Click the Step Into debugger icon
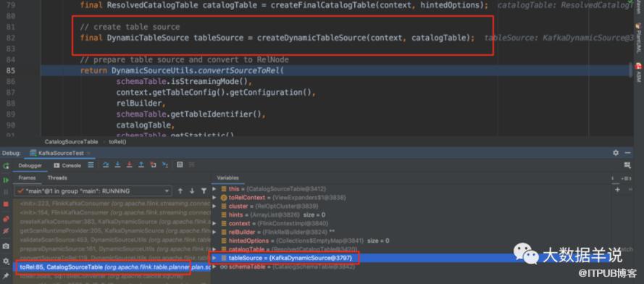 pos(117,164)
